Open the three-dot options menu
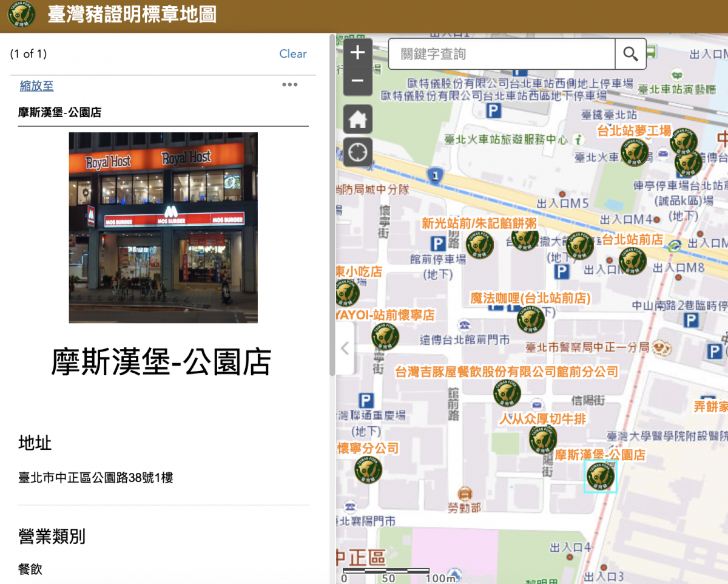This screenshot has width=728, height=584. [x=290, y=84]
